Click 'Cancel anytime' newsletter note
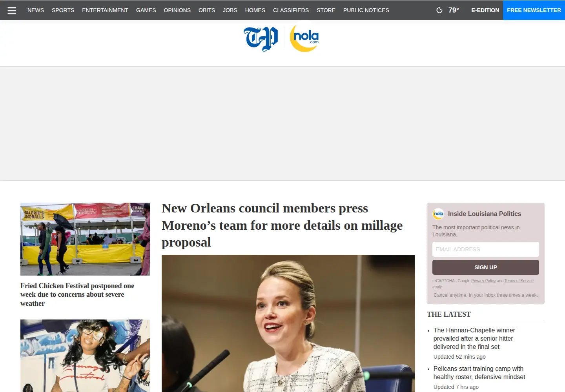 486,295
